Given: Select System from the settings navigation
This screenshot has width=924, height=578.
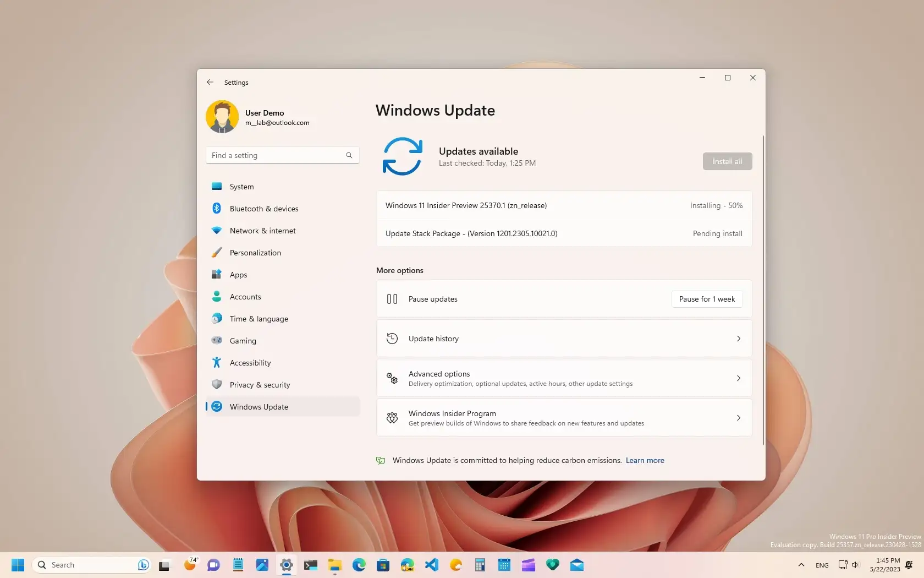Looking at the screenshot, I should point(241,186).
